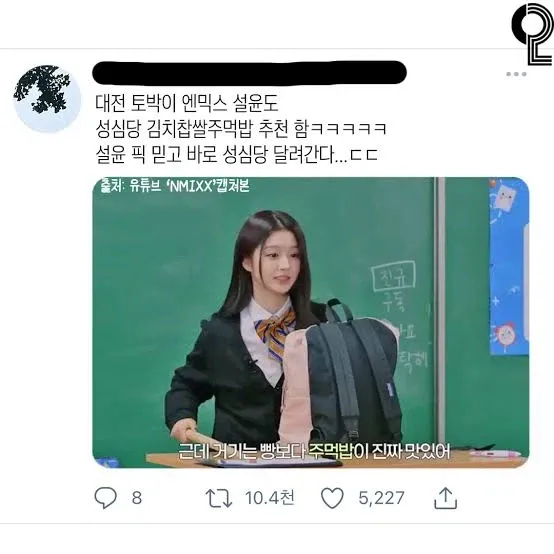The height and width of the screenshot is (554, 554).
Task: Click the tweet line starting 대전 토박이
Action: pos(187,102)
